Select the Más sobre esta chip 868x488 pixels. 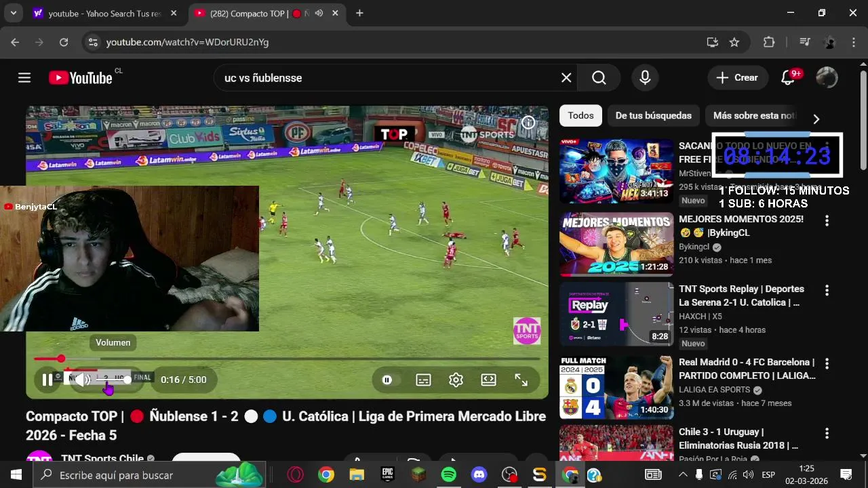pyautogui.click(x=753, y=116)
